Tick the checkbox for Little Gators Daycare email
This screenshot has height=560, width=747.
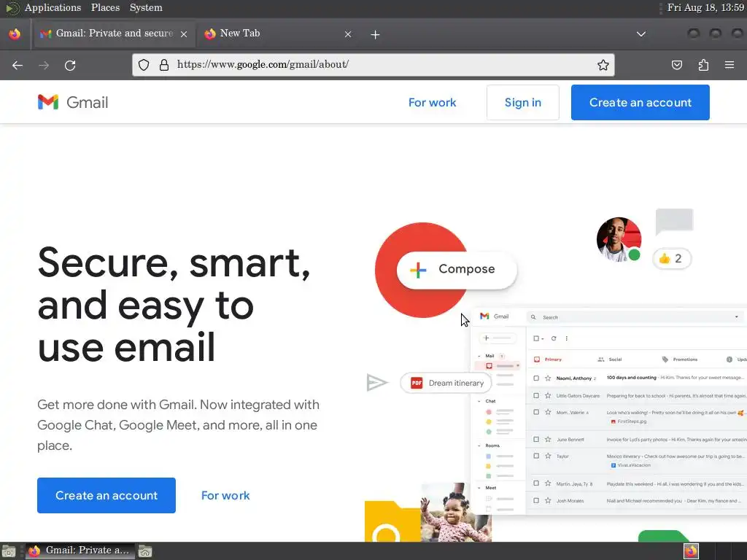point(536,396)
